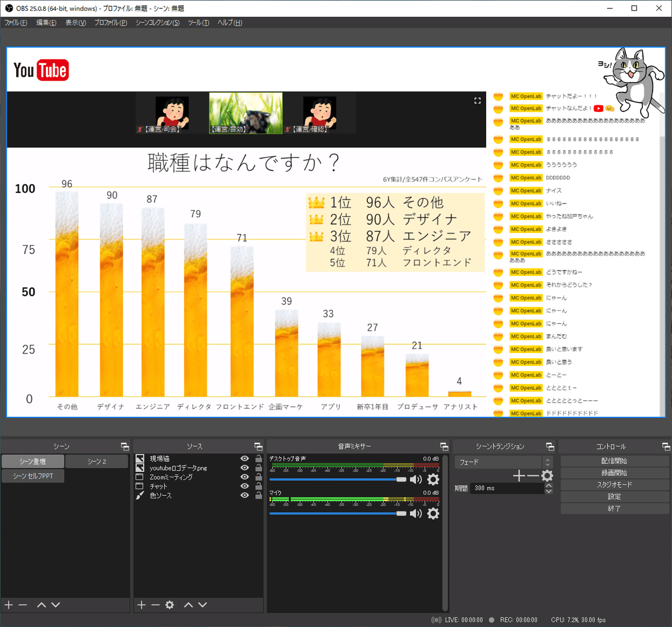
Task: Open source properties gear in ソース panel
Action: pos(170,605)
